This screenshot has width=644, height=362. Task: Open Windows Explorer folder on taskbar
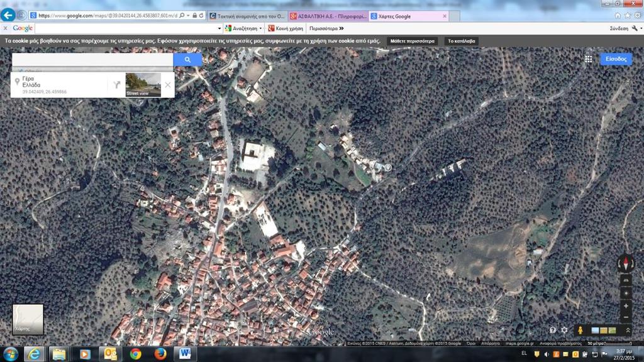(x=60, y=354)
